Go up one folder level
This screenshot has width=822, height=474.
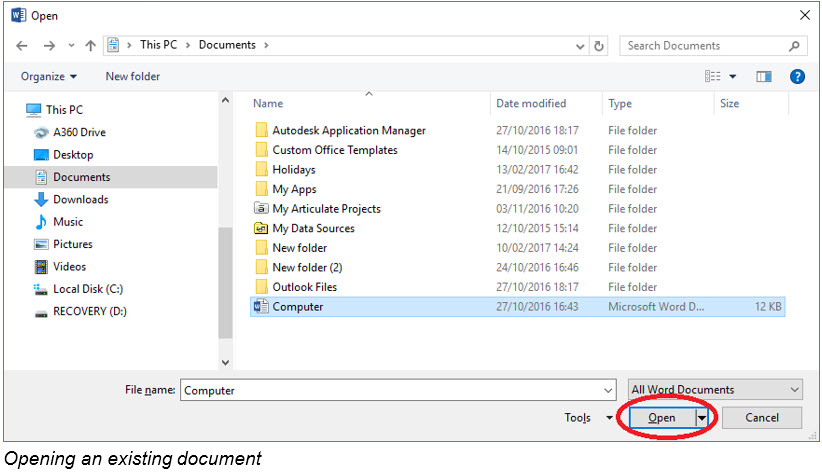pos(91,46)
